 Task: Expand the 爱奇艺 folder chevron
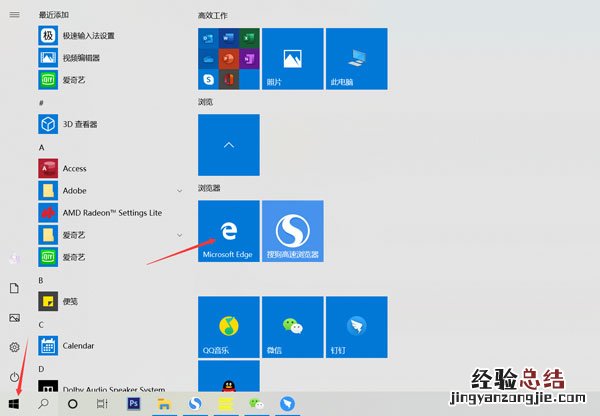(x=179, y=234)
